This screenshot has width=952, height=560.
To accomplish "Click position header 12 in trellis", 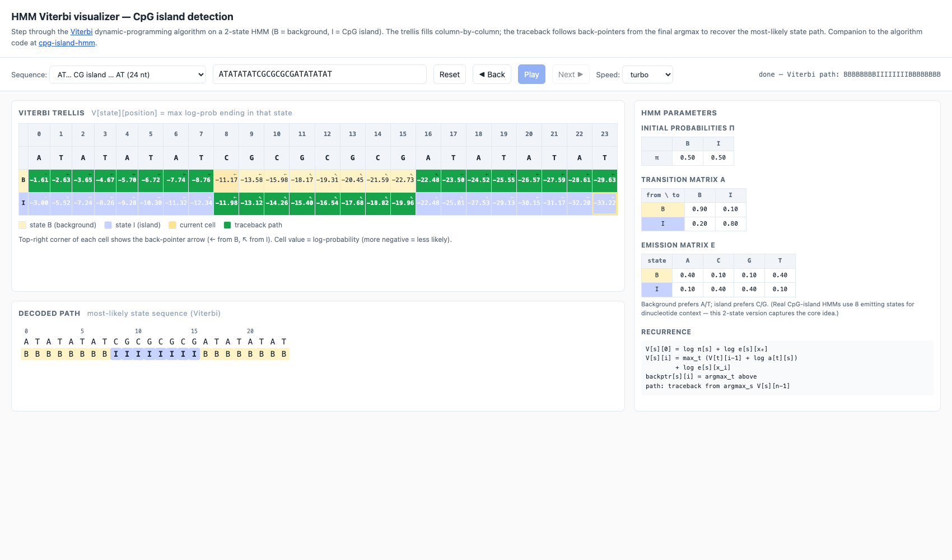I will (328, 134).
